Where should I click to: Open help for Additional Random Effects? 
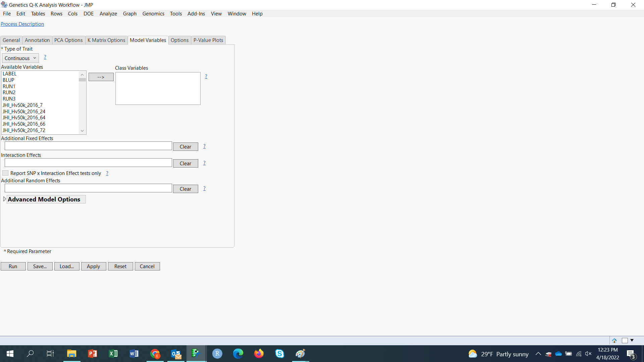click(204, 189)
